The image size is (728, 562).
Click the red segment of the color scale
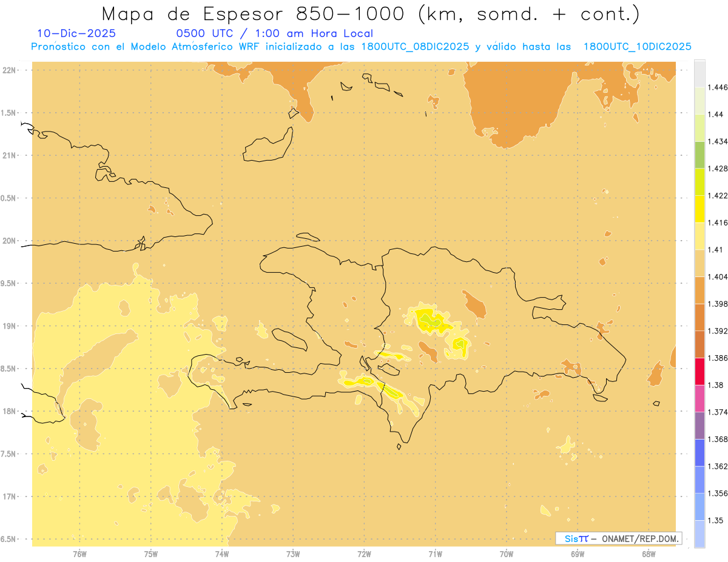point(699,371)
